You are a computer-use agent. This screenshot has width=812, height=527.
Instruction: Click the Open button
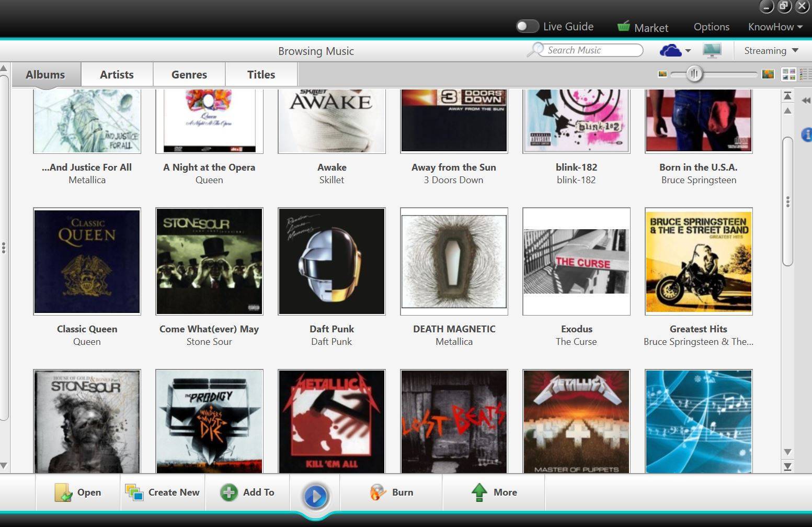(78, 492)
